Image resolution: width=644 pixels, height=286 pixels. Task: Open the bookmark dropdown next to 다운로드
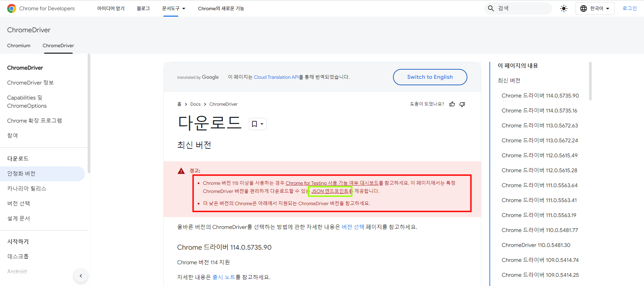pyautogui.click(x=258, y=124)
